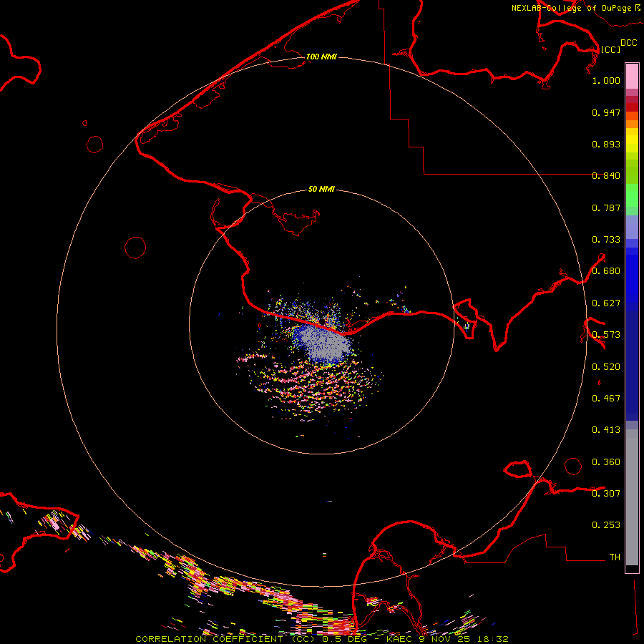Click the 100 NMI range ring label
The height and width of the screenshot is (644, 644).
321,57
